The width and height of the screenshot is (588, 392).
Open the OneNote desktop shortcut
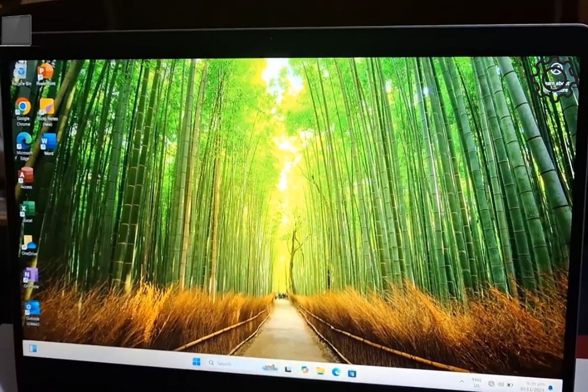(30, 278)
